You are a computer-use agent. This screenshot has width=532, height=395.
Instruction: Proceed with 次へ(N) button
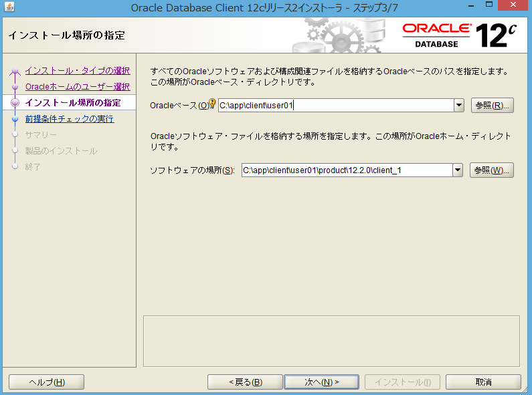(322, 382)
